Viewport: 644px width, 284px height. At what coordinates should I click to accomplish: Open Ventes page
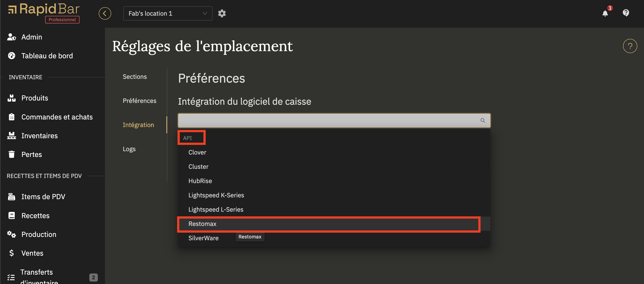coord(32,253)
